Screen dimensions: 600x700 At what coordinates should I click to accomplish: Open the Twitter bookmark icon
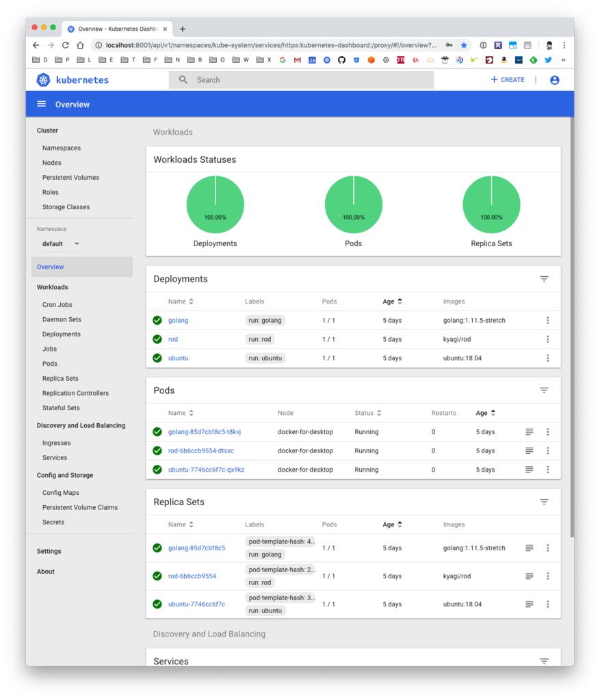tap(548, 60)
